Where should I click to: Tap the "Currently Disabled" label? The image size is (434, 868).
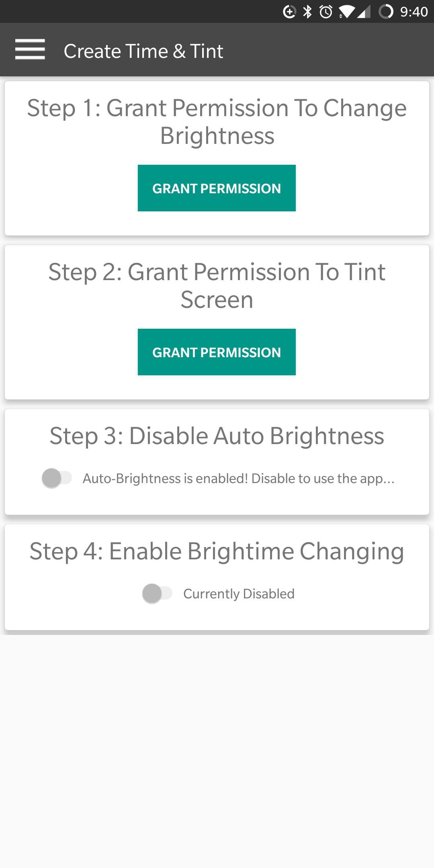coord(239,594)
